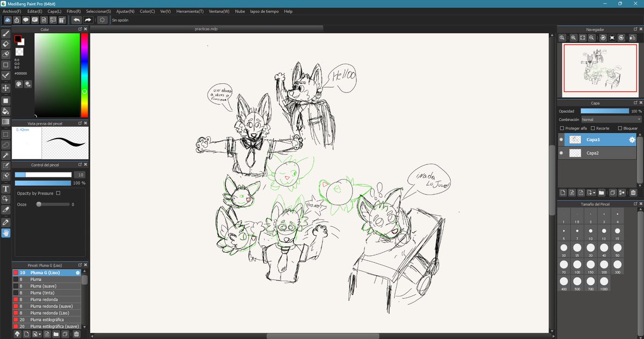644x339 pixels.
Task: Enable the Recorte checkbox
Action: pos(593,128)
